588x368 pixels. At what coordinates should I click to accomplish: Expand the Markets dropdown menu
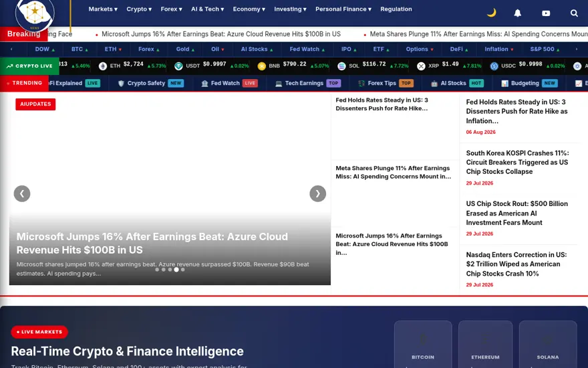(103, 9)
